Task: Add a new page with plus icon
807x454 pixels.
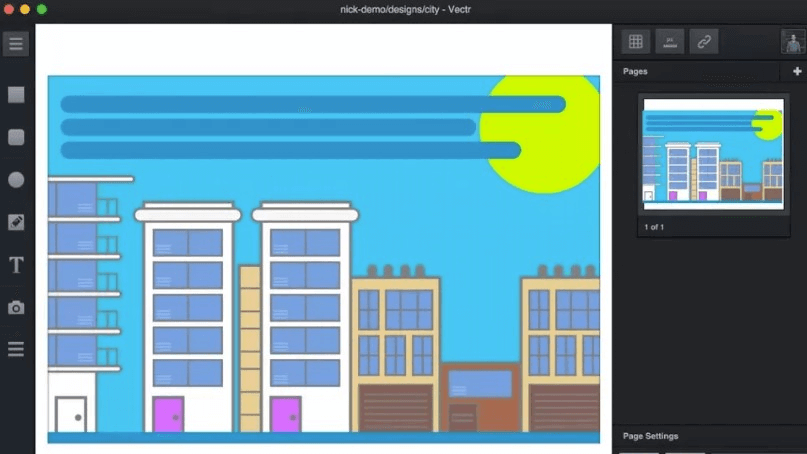Action: (x=797, y=72)
